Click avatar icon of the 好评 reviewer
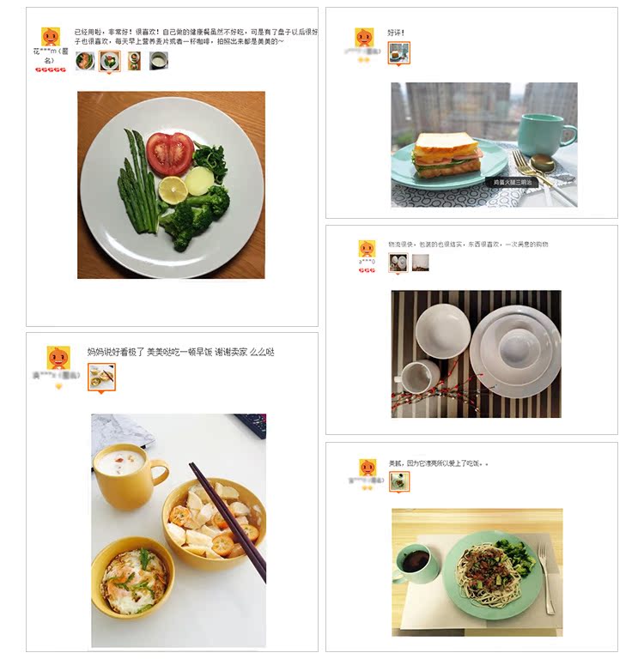The width and height of the screenshot is (644, 671). (364, 37)
